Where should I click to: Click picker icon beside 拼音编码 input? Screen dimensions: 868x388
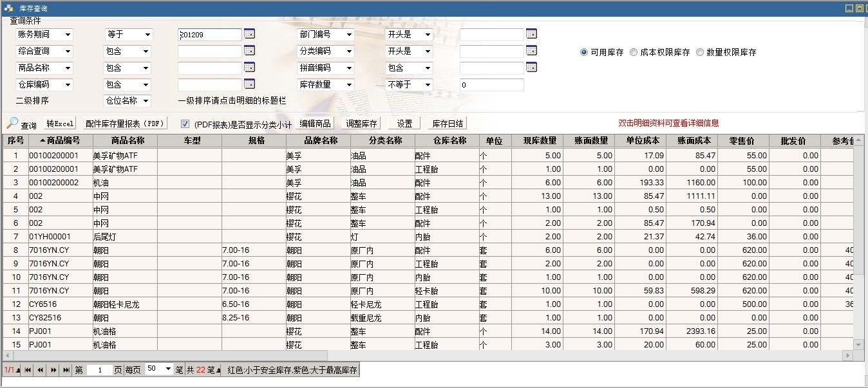coord(531,68)
